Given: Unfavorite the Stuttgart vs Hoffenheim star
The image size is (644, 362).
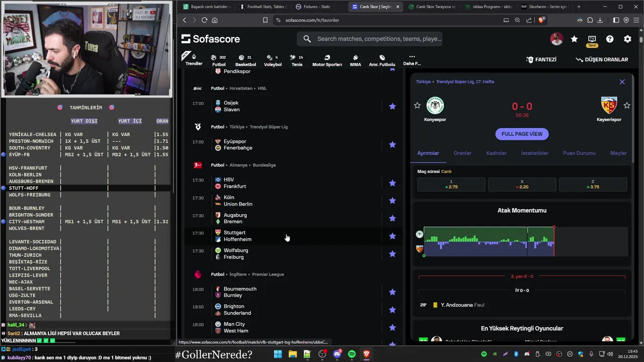Looking at the screenshot, I should [x=392, y=236].
